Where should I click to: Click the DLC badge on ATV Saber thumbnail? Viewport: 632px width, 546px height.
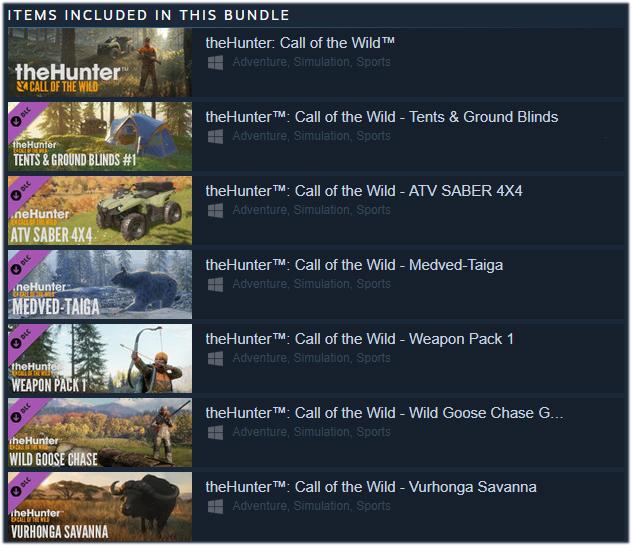pos(21,191)
